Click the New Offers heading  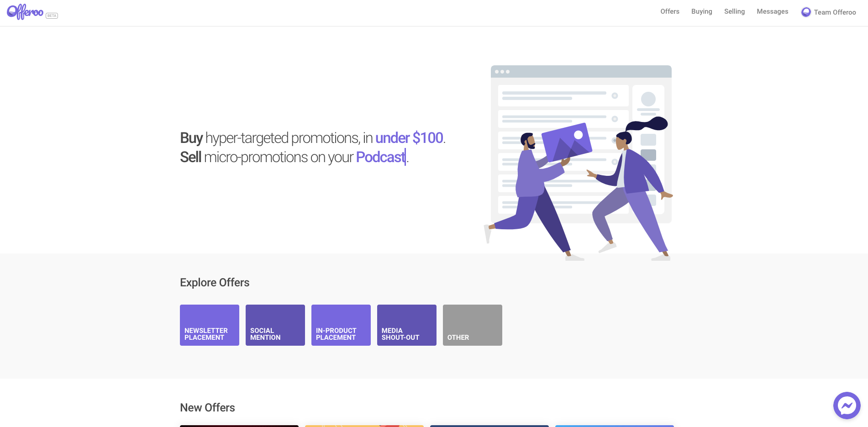[x=207, y=408]
